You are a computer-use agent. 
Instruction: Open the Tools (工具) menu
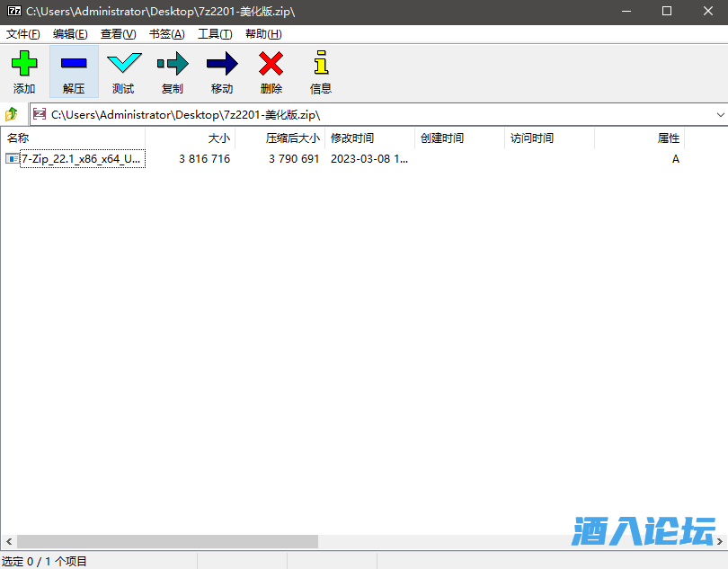(215, 34)
